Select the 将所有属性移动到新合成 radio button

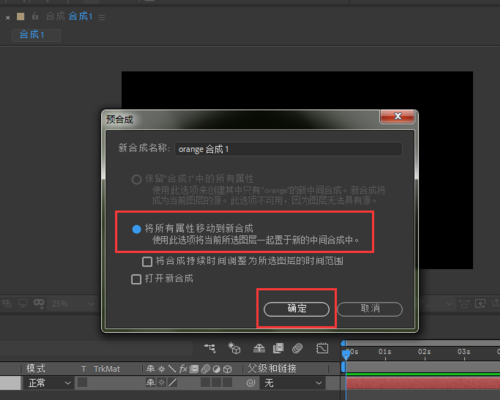click(136, 229)
